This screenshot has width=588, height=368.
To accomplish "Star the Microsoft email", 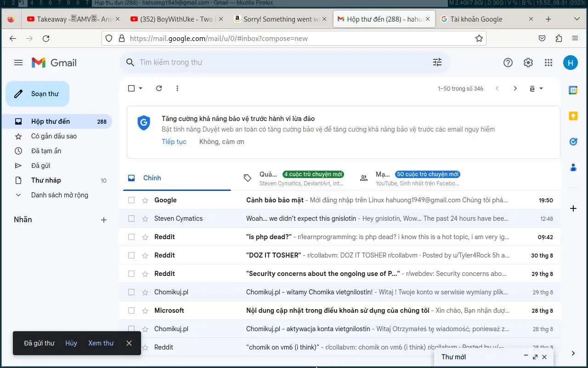I will [x=145, y=310].
